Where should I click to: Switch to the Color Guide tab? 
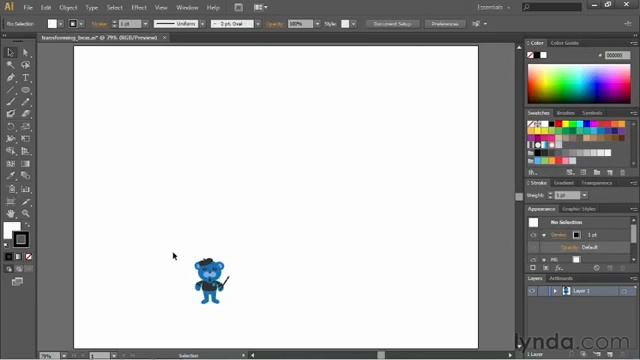pyautogui.click(x=564, y=43)
